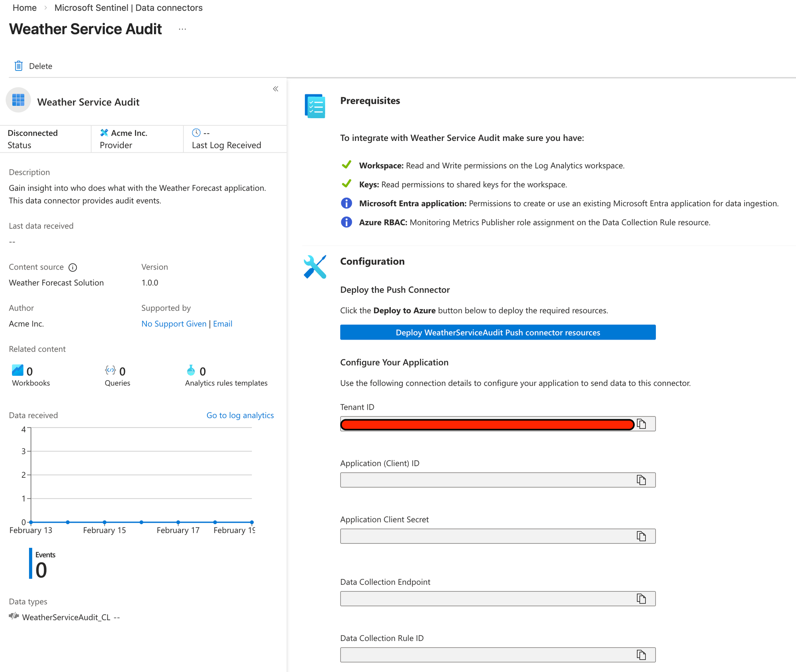Copy the Application (Client) ID
This screenshot has width=796, height=672.
pos(641,480)
